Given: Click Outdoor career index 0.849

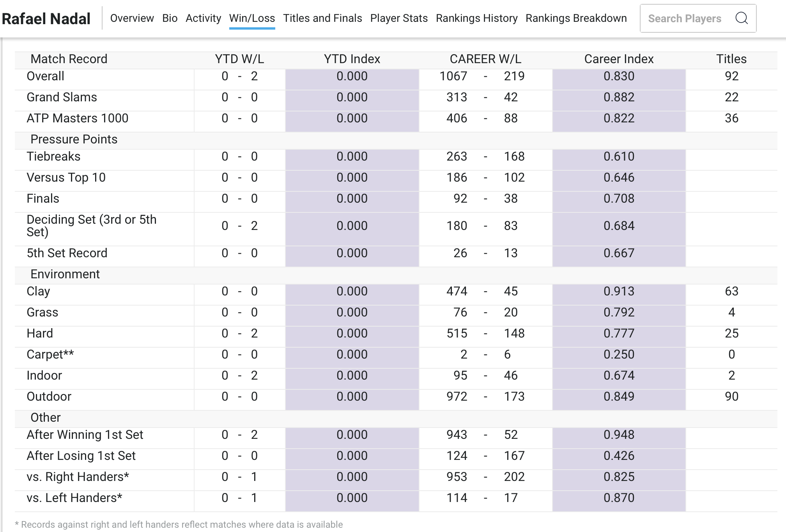Looking at the screenshot, I should [x=619, y=396].
